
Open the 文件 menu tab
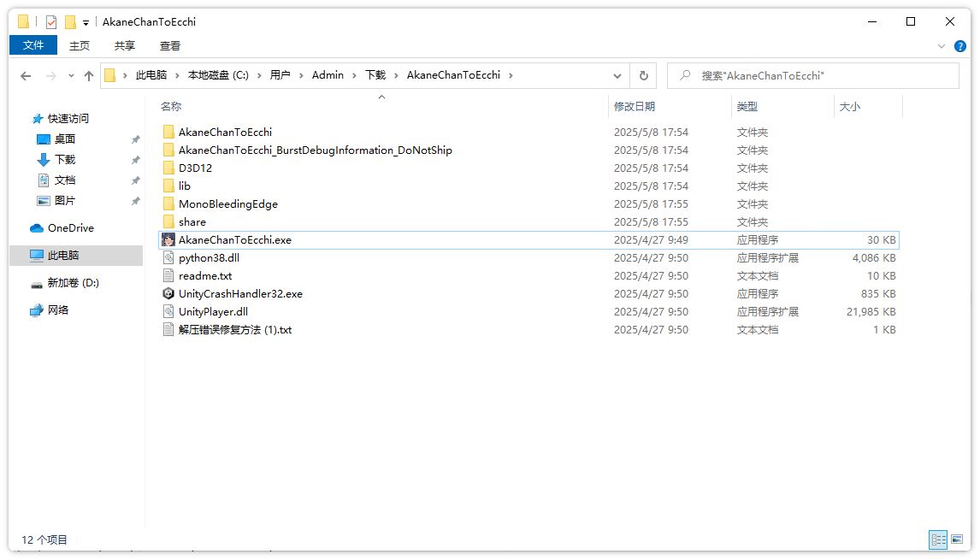(33, 45)
